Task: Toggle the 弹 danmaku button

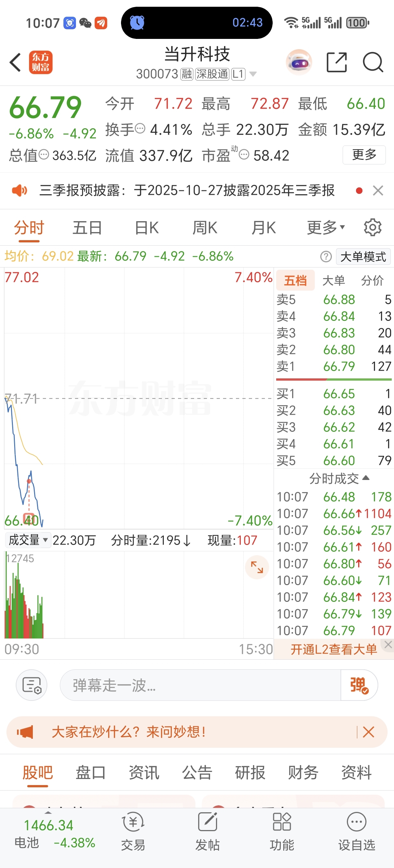Action: click(x=359, y=685)
